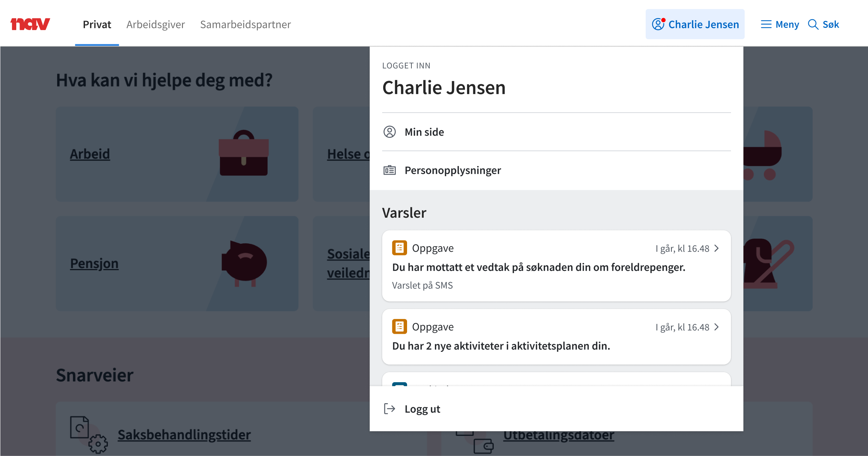Switch to the Arbeidsgiver tab
This screenshot has height=456, width=868.
click(155, 24)
